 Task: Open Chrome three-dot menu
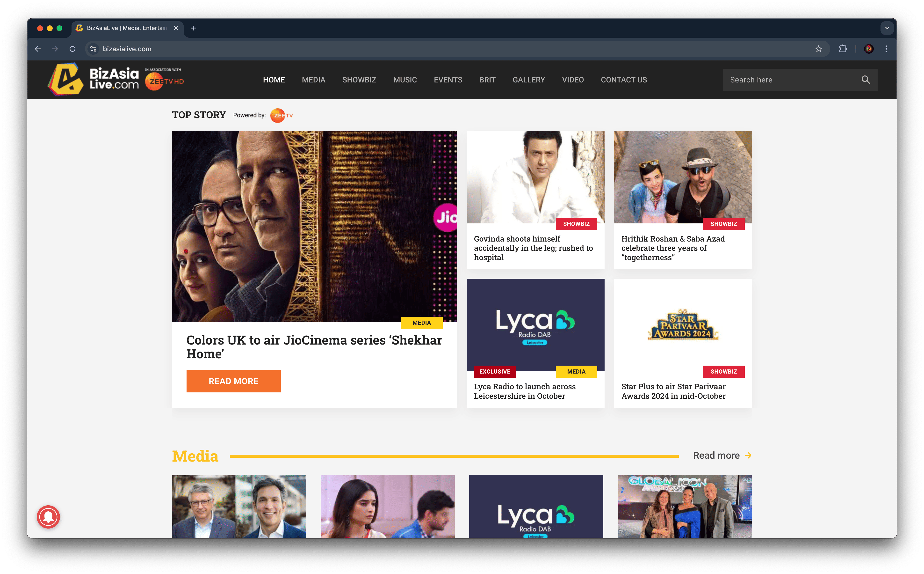click(886, 49)
